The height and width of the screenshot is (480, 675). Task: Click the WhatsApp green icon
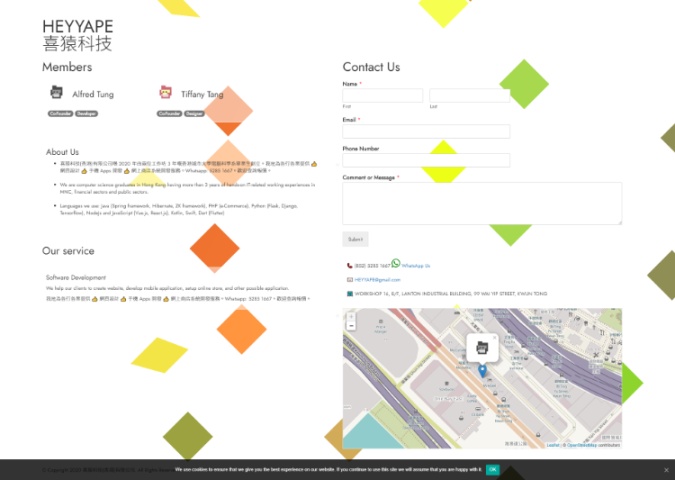395,264
